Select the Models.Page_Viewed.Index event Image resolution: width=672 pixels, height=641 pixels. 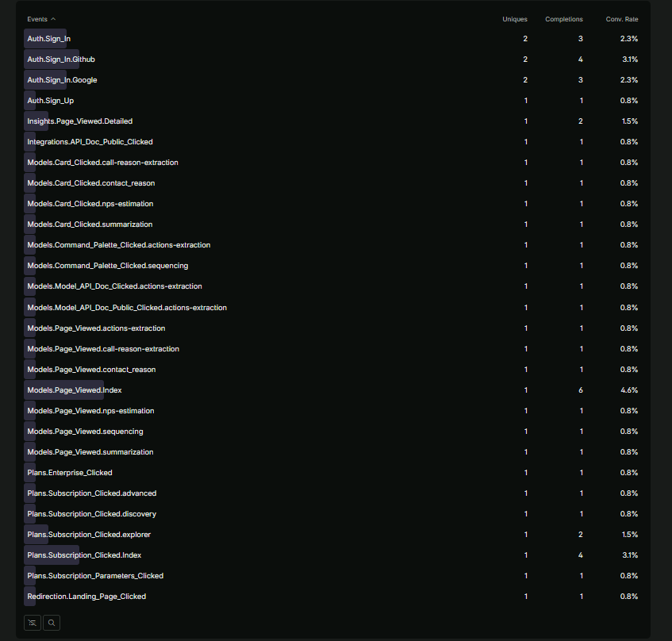click(74, 390)
